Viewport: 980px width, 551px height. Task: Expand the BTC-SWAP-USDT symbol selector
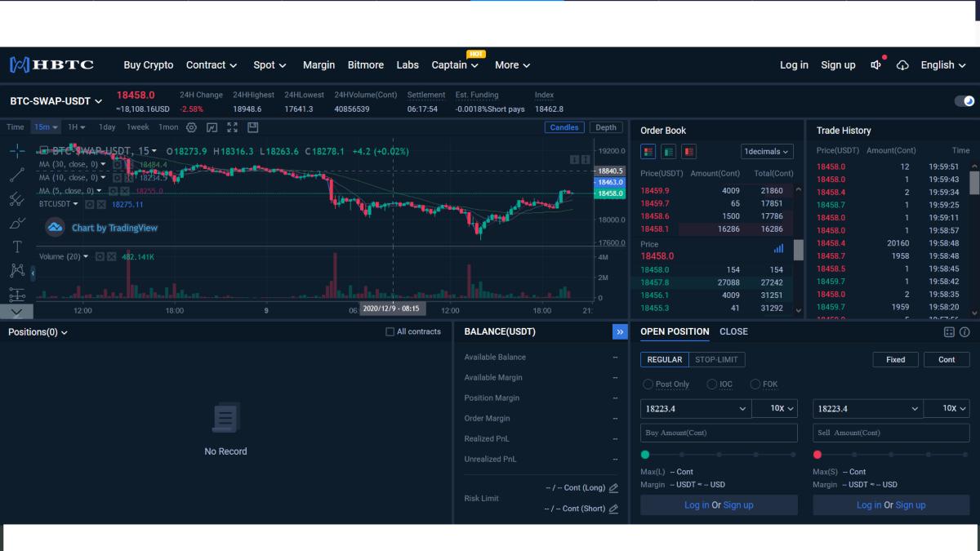(55, 101)
